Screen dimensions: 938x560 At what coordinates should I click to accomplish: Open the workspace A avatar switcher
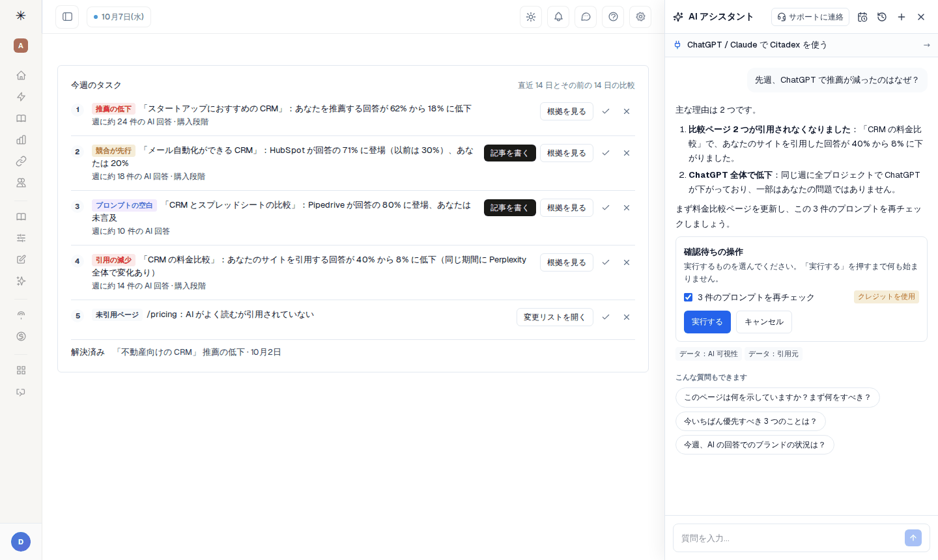click(21, 46)
